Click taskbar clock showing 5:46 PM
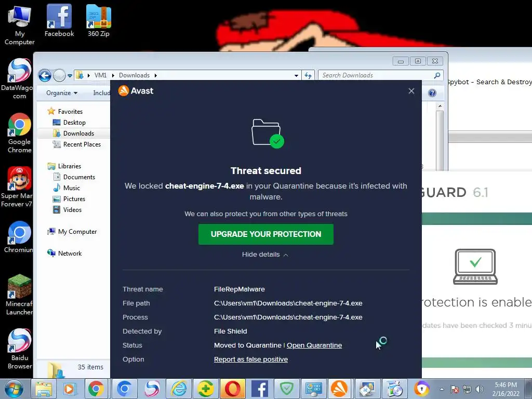The width and height of the screenshot is (532, 399). pos(506,389)
